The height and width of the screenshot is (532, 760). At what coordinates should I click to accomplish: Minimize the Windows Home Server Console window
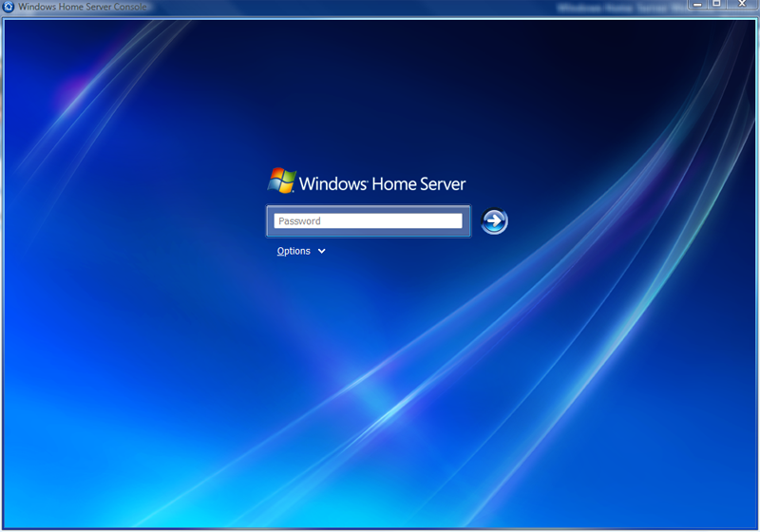[697, 4]
